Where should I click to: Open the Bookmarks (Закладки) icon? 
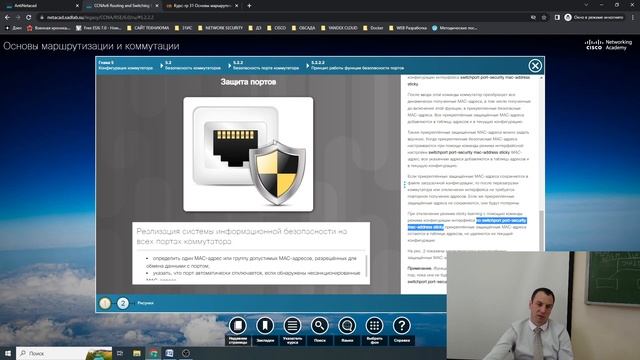[x=265, y=326]
